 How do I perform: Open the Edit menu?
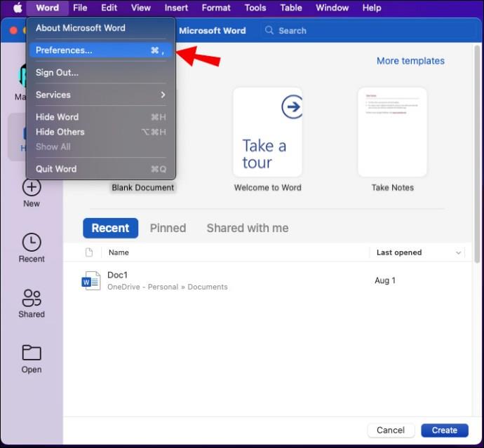(109, 8)
